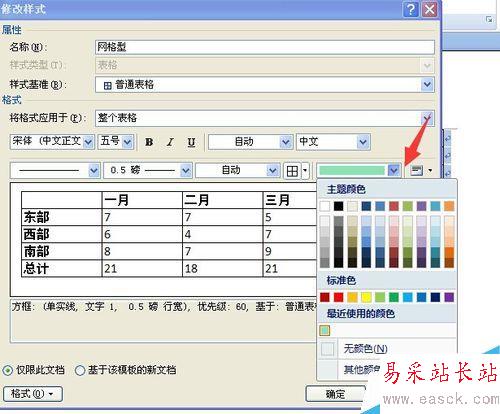
Task: Click 南部 row label in preview
Action: point(36,251)
